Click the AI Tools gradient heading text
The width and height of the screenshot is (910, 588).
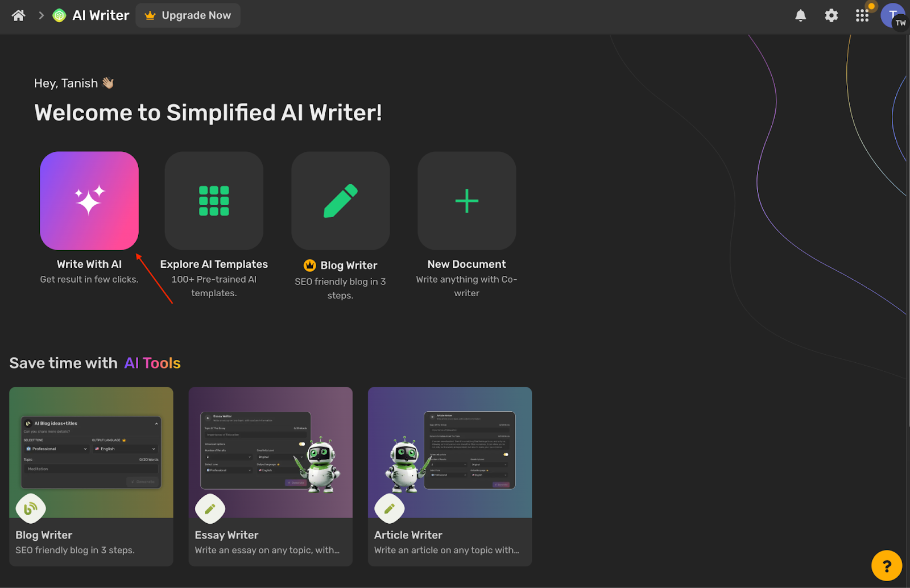(x=152, y=363)
